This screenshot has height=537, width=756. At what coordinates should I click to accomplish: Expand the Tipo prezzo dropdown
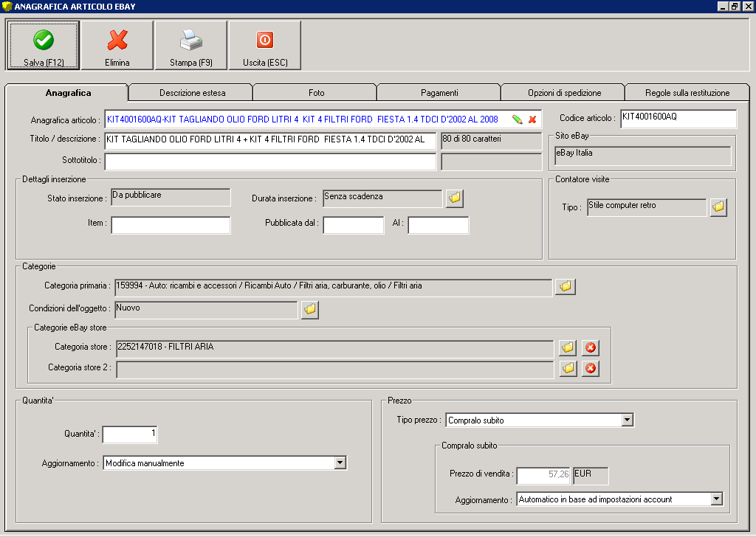pyautogui.click(x=627, y=420)
